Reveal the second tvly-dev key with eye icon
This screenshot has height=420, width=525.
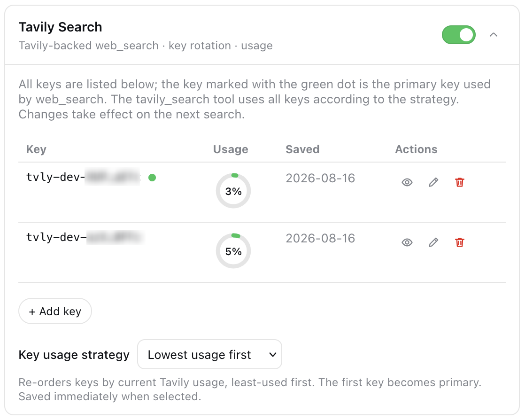[x=407, y=242]
